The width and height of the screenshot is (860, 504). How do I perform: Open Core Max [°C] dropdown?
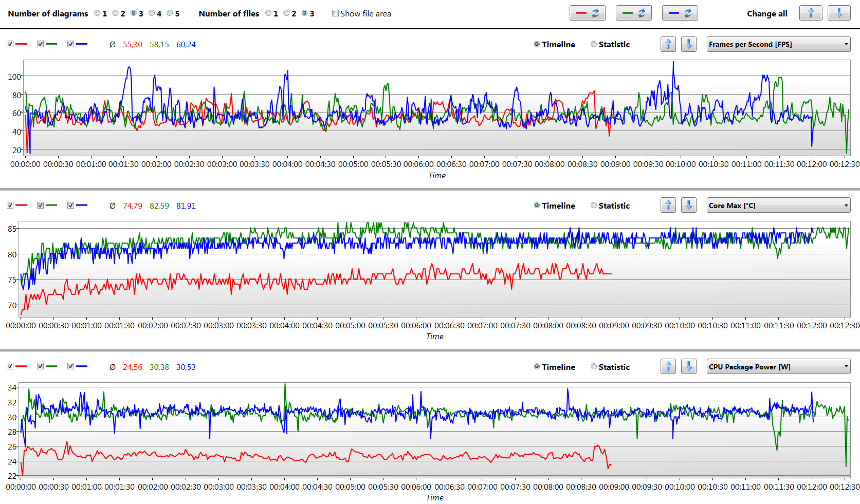point(779,206)
